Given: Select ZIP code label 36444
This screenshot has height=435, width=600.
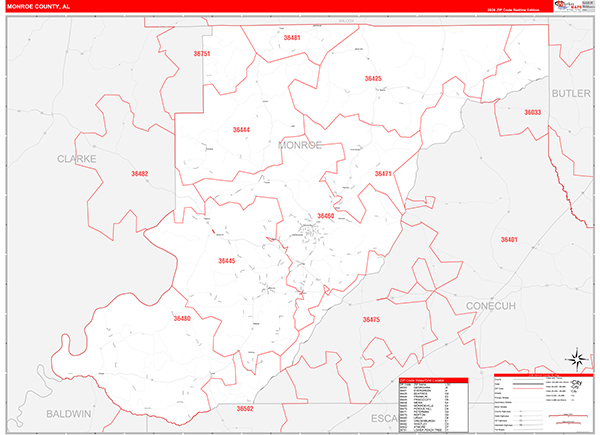Looking at the screenshot, I should pyautogui.click(x=241, y=130).
